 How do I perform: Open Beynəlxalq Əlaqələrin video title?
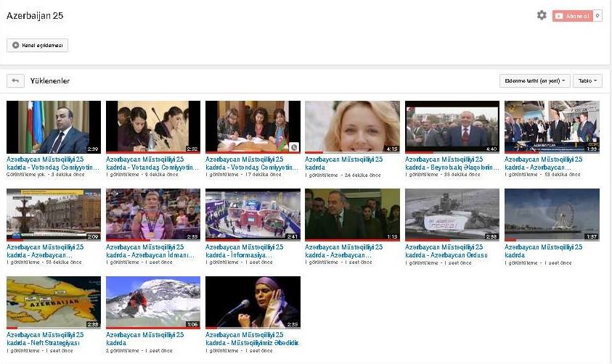[x=452, y=163]
